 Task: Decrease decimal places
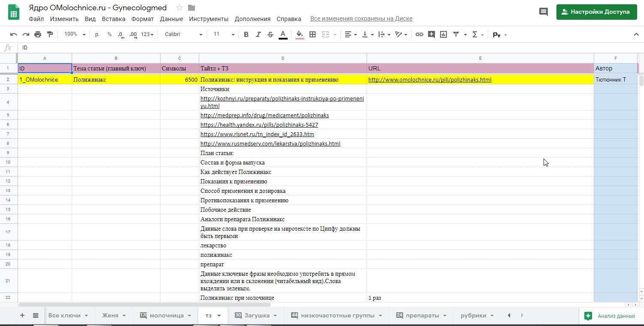pyautogui.click(x=121, y=34)
